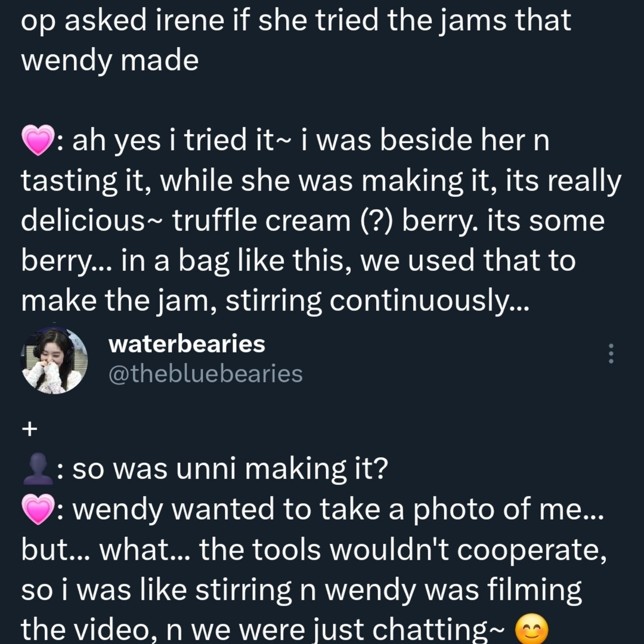Click the "the tools wouldn't cooperate" line

(314, 550)
